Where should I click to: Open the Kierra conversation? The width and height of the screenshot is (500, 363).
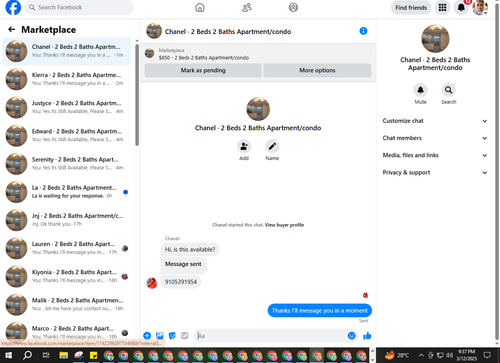[x=67, y=79]
